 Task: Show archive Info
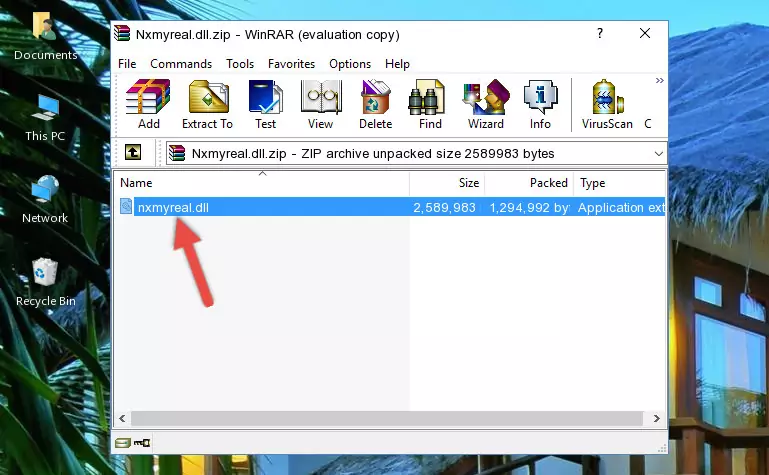540,104
